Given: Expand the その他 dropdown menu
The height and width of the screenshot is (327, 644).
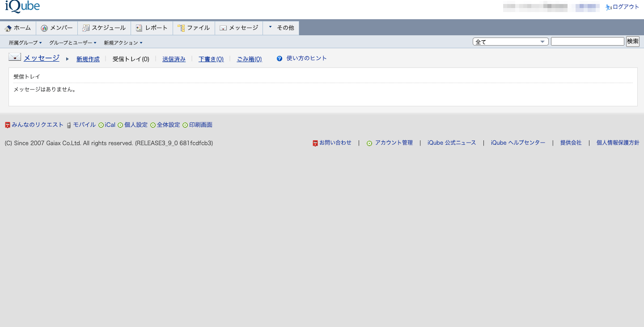Looking at the screenshot, I should (281, 28).
